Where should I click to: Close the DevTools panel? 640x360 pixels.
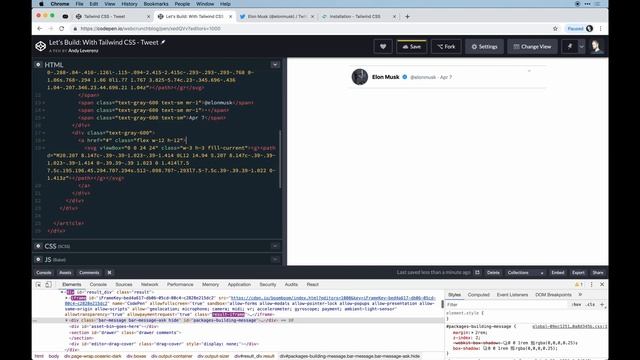[x=602, y=284]
